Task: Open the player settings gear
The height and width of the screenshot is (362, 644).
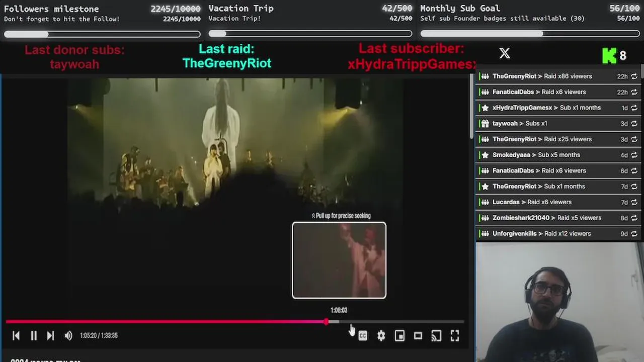Action: [x=381, y=335]
